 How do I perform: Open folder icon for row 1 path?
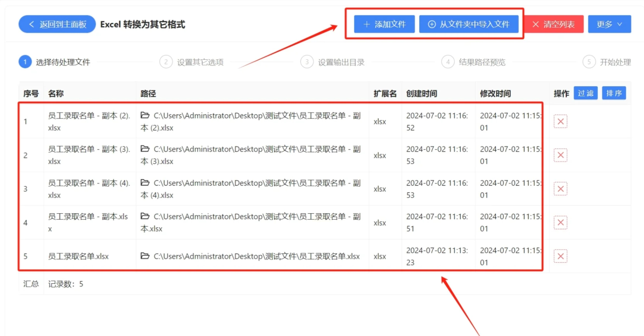click(145, 115)
